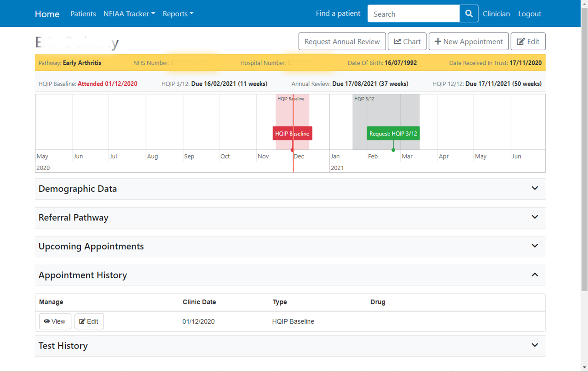This screenshot has width=588, height=372.
Task: Expand Upcoming Appointments section chevron
Action: pyautogui.click(x=535, y=246)
